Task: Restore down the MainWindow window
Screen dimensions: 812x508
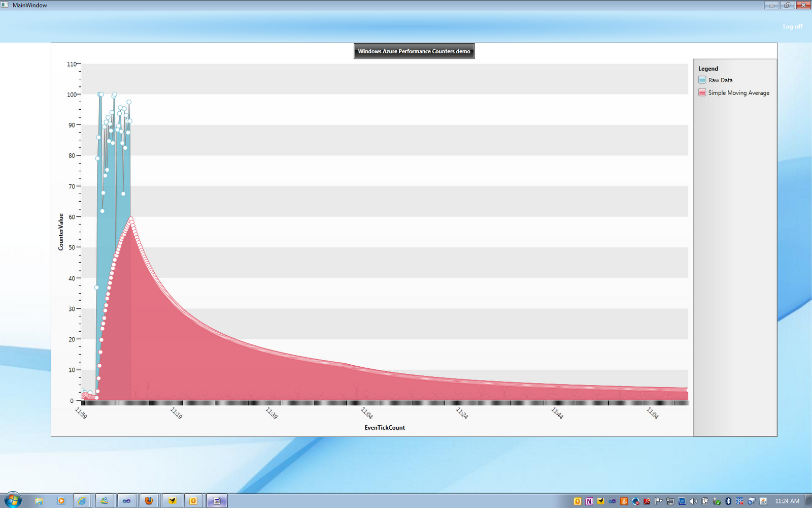Action: tap(787, 5)
